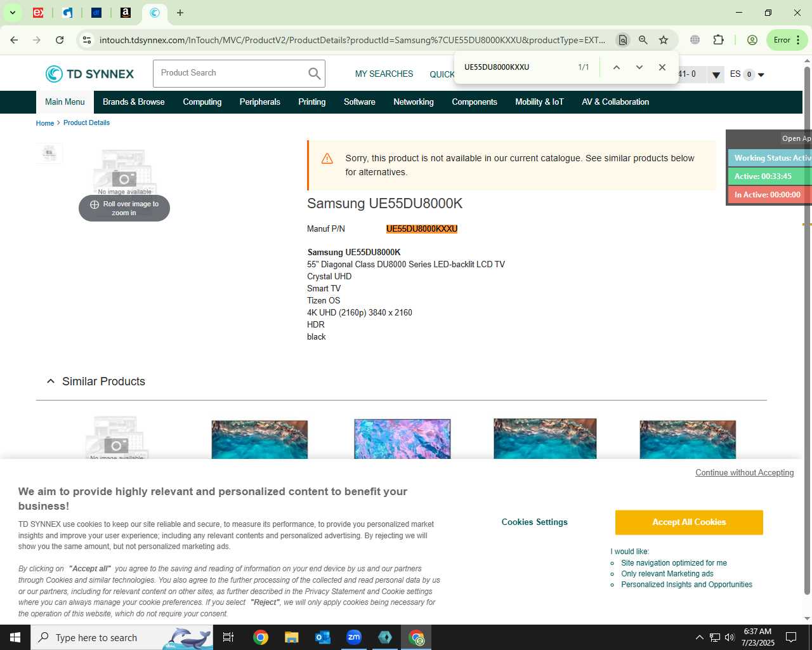Click Continue without Accepting link
812x650 pixels.
click(x=745, y=473)
